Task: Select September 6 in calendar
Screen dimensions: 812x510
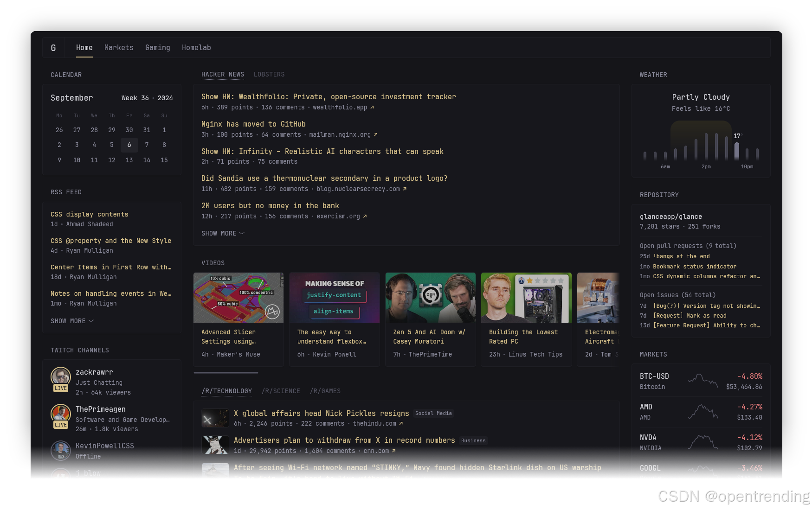Action: (129, 145)
